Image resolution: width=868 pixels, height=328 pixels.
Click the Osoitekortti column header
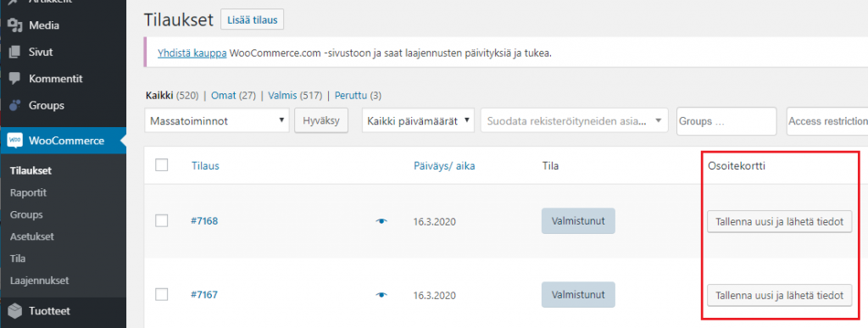point(737,166)
